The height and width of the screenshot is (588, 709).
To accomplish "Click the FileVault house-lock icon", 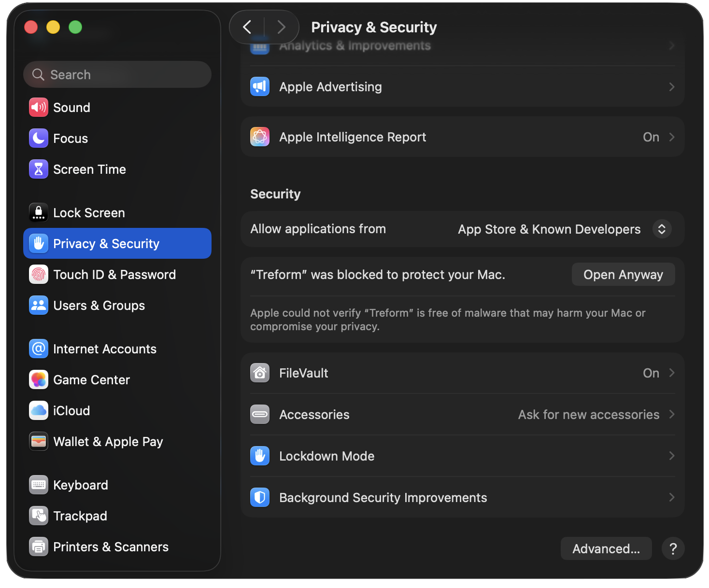I will (x=260, y=373).
